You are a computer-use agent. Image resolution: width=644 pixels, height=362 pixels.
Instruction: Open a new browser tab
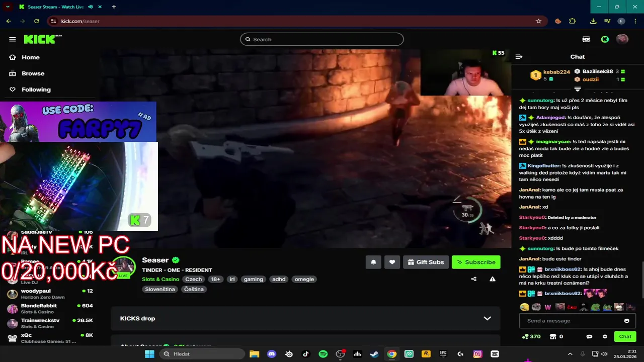(114, 7)
